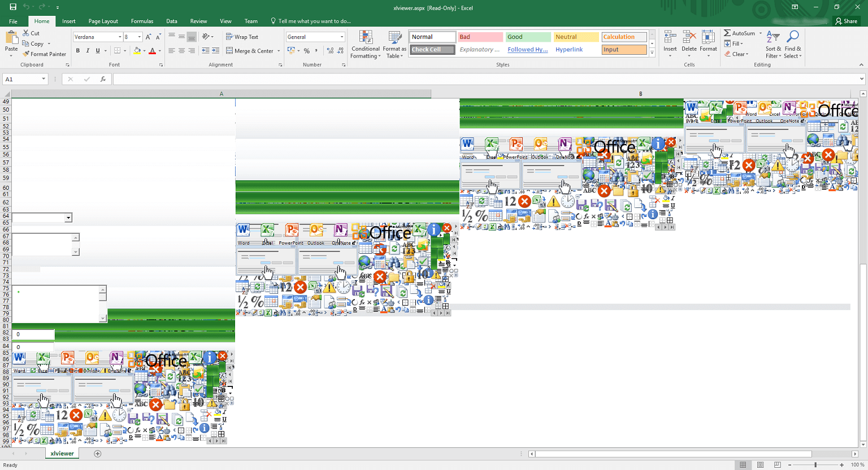The width and height of the screenshot is (868, 470).
Task: Open the number format General dropdown
Action: pyautogui.click(x=341, y=37)
